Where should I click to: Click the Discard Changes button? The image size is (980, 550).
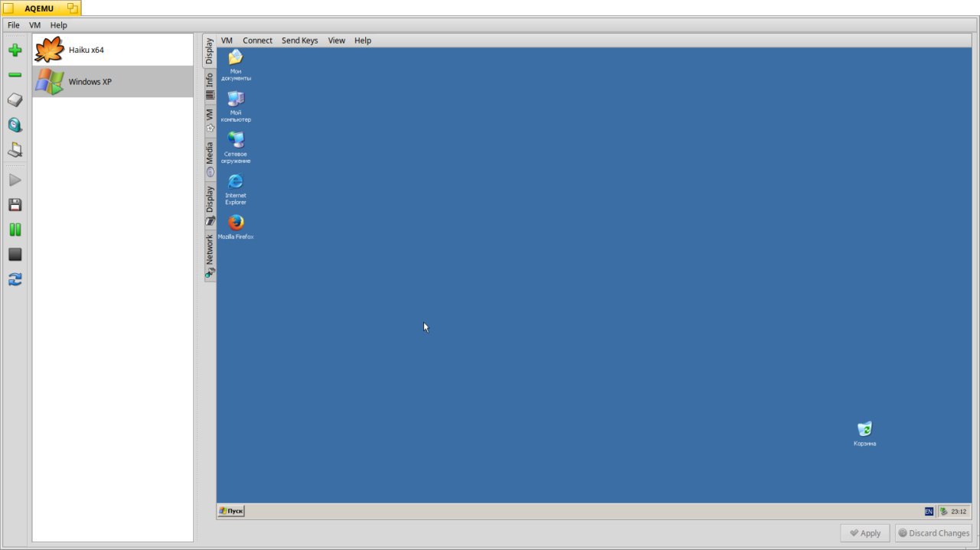pyautogui.click(x=933, y=533)
